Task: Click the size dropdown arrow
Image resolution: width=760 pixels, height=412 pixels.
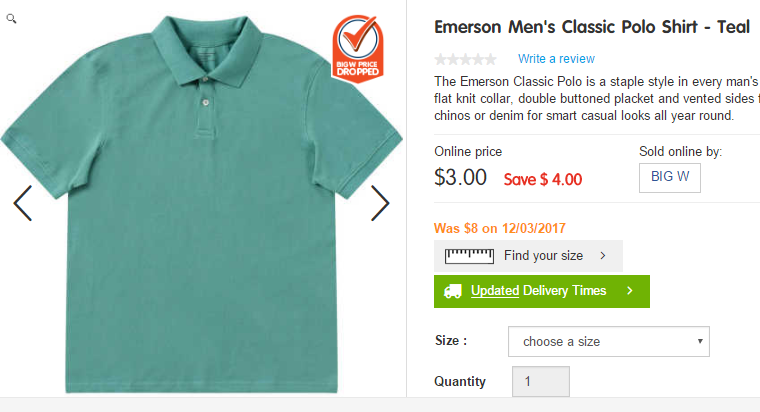Action: coord(700,341)
